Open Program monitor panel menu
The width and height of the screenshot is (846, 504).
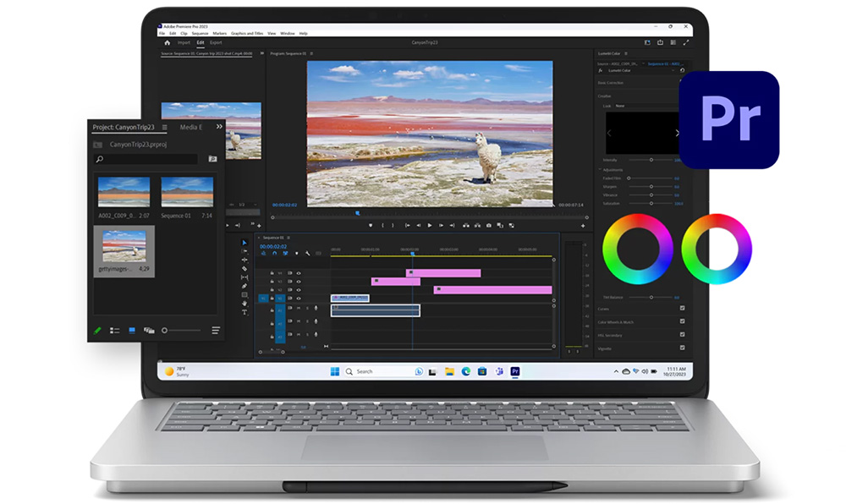[x=311, y=53]
